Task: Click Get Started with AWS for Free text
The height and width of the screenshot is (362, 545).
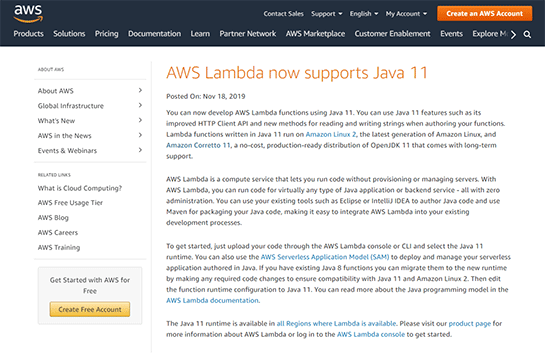Action: [90, 285]
